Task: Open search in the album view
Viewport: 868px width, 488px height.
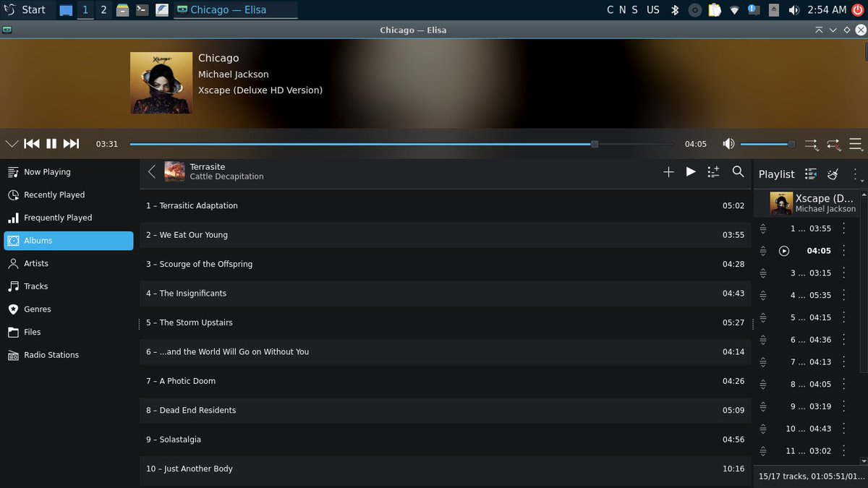Action: (x=738, y=171)
